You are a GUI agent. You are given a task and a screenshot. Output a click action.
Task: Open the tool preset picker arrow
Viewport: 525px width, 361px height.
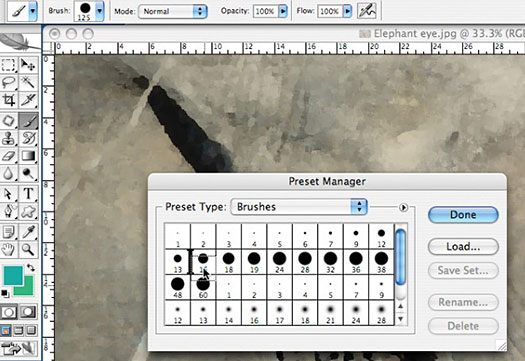pos(32,11)
